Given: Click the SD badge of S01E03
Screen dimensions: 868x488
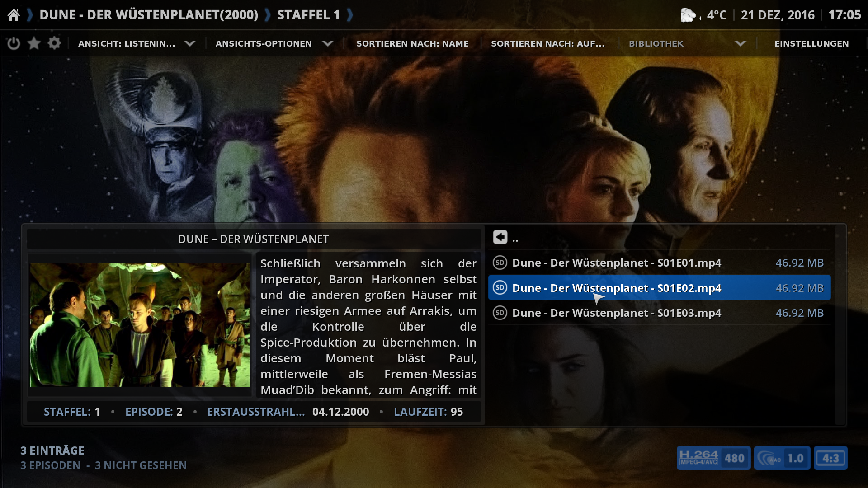Looking at the screenshot, I should coord(500,313).
